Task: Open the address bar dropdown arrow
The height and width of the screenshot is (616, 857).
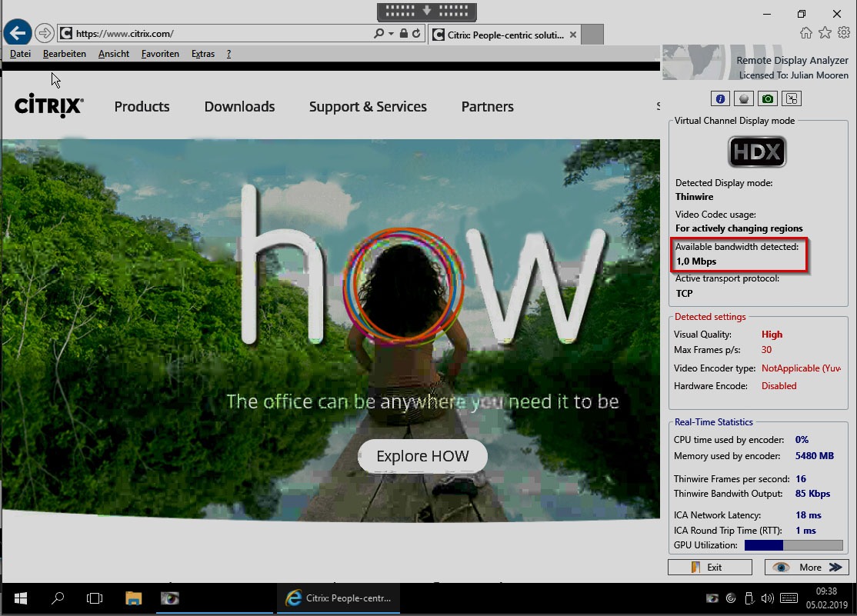Action: click(391, 33)
